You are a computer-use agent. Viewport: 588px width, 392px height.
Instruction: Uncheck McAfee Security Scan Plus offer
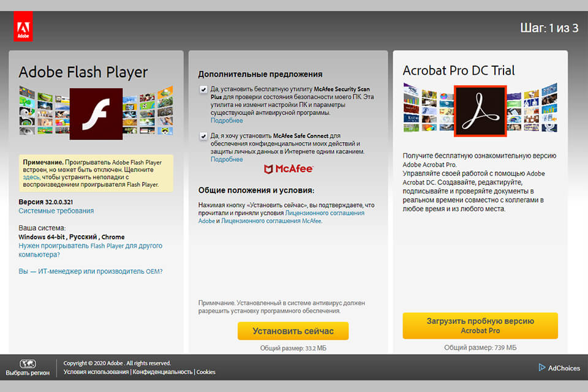[203, 88]
